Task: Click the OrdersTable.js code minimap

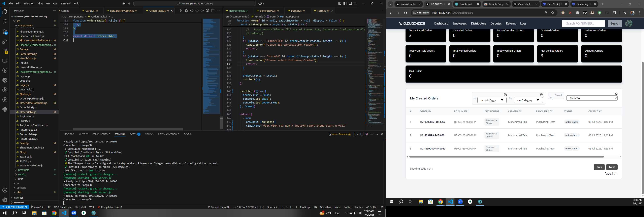Action: coord(211,66)
